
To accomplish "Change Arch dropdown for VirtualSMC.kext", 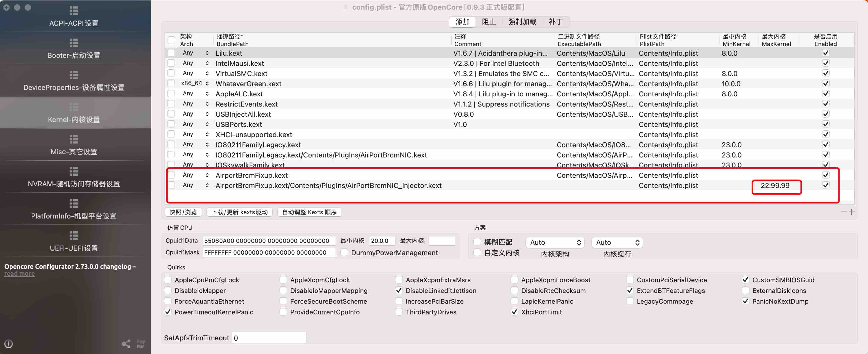I will tap(195, 73).
